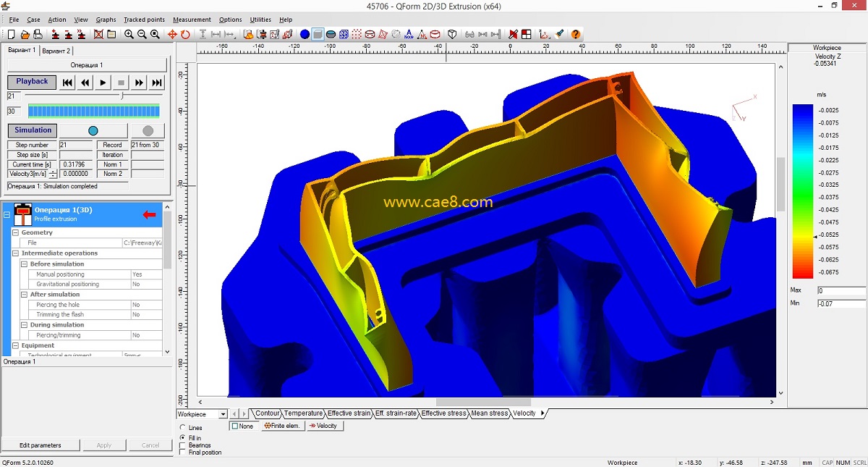Click the highlighted shaded cube display icon
The height and width of the screenshot is (467, 868).
pos(318,34)
